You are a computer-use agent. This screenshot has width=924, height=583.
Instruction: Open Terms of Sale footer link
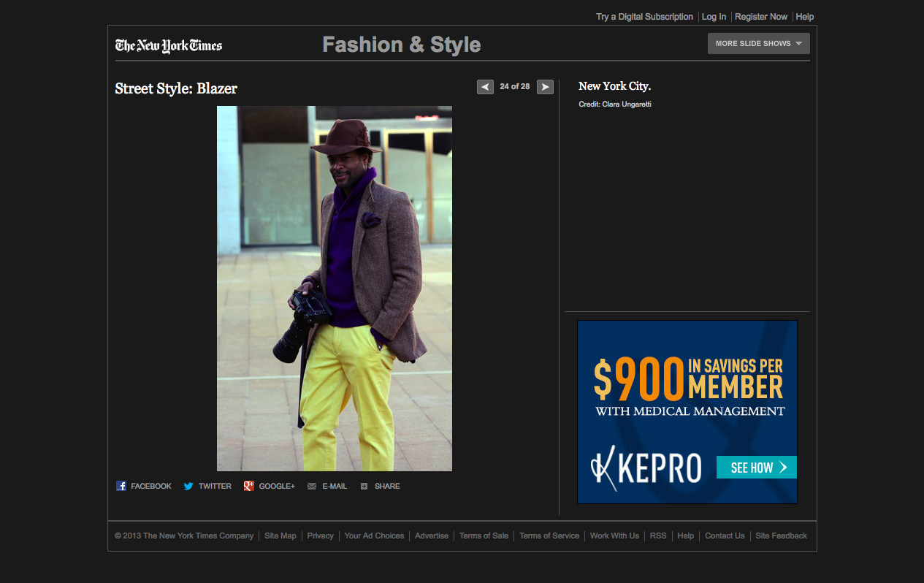coord(484,536)
